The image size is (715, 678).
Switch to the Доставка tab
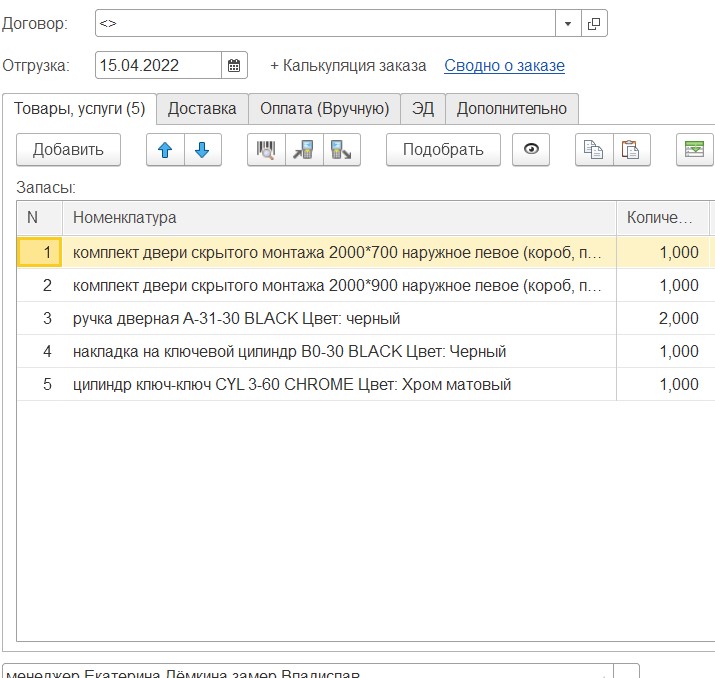coord(202,109)
